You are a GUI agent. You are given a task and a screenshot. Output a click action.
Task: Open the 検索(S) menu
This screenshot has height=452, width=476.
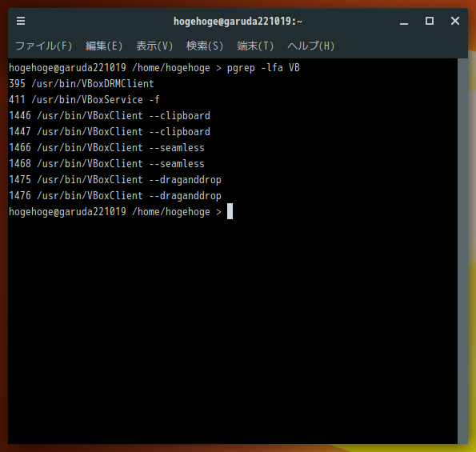(x=205, y=46)
